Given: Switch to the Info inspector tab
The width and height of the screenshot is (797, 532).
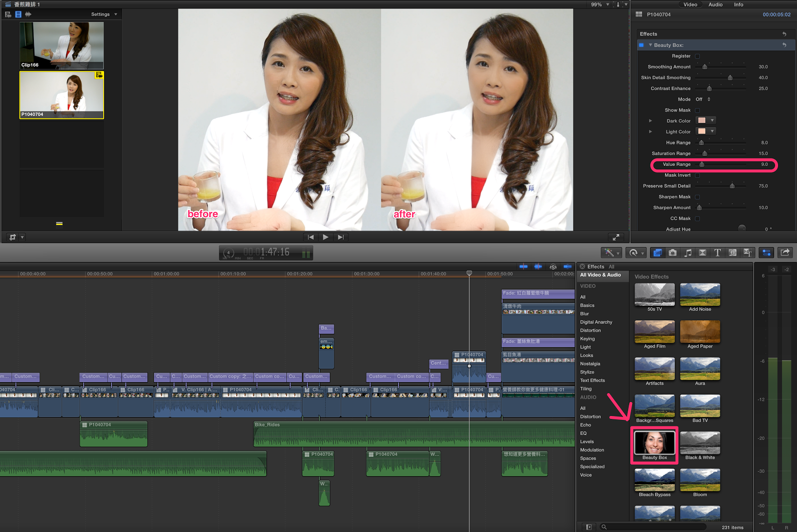Looking at the screenshot, I should [739, 4].
